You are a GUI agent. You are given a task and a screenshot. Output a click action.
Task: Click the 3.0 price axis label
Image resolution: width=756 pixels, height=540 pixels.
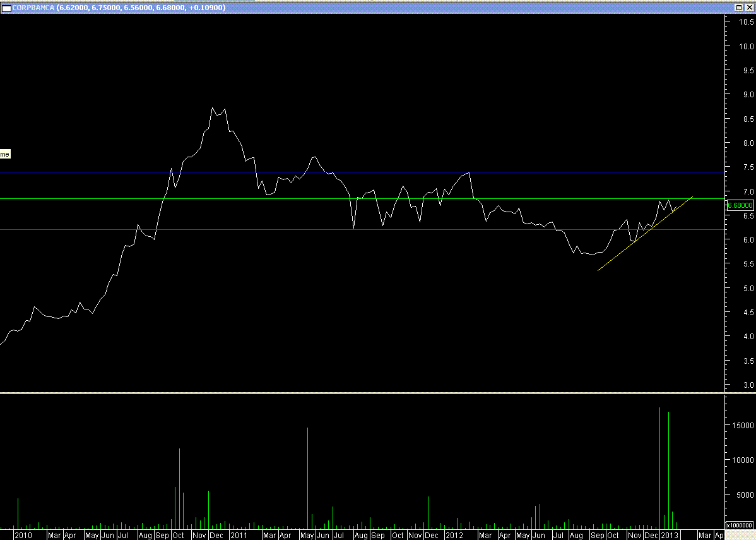tap(748, 385)
